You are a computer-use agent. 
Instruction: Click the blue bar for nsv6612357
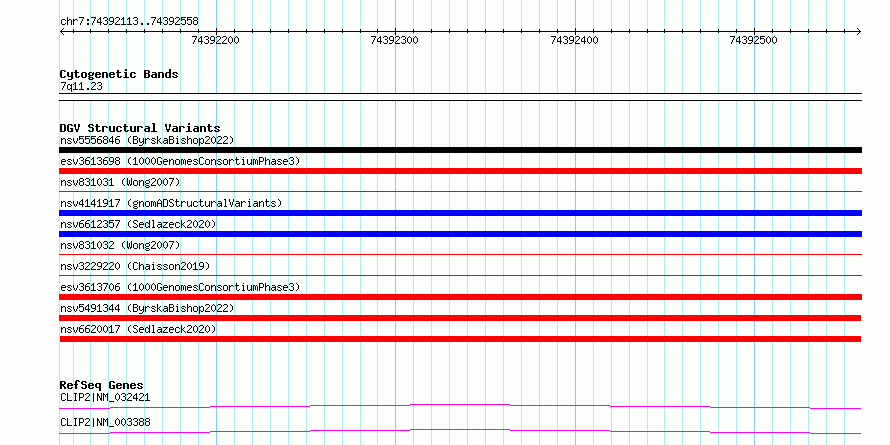coord(460,234)
